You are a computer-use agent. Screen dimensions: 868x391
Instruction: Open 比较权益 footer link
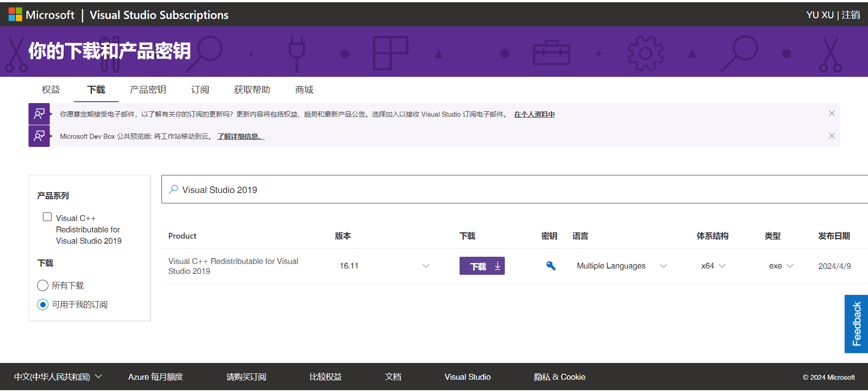tap(326, 377)
